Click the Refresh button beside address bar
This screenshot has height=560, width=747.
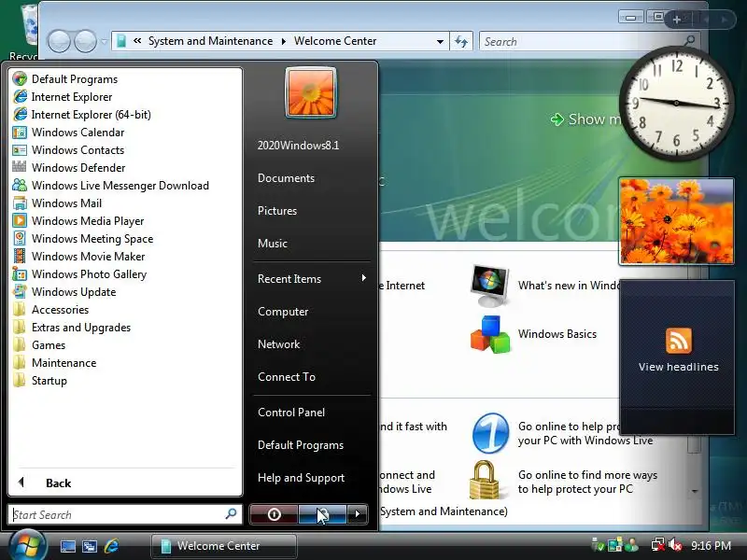click(461, 41)
